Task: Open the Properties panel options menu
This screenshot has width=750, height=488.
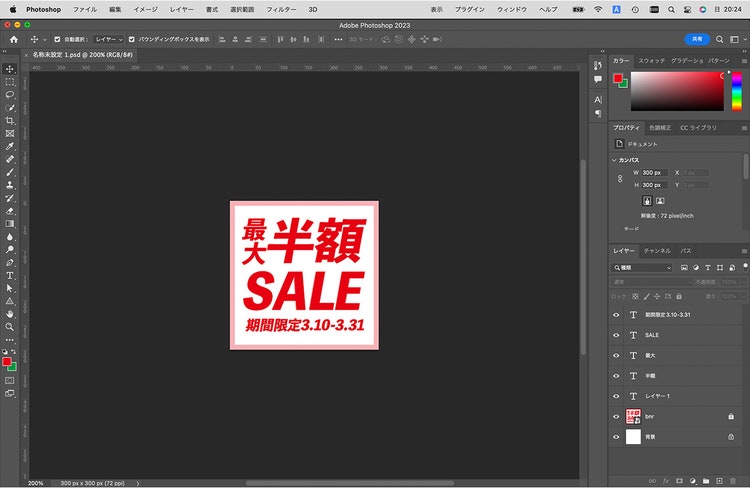Action: click(x=744, y=128)
